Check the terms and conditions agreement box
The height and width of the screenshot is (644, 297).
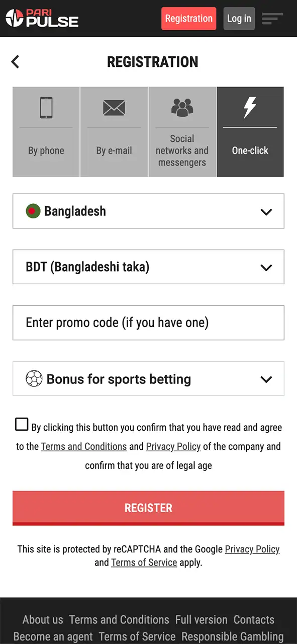[22, 424]
